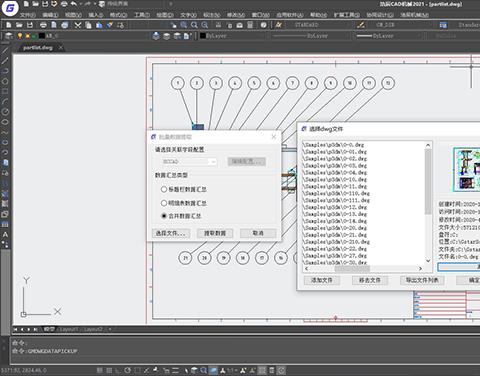
Task: Click 移去文件 button in dwg dialog
Action: pyautogui.click(x=370, y=280)
